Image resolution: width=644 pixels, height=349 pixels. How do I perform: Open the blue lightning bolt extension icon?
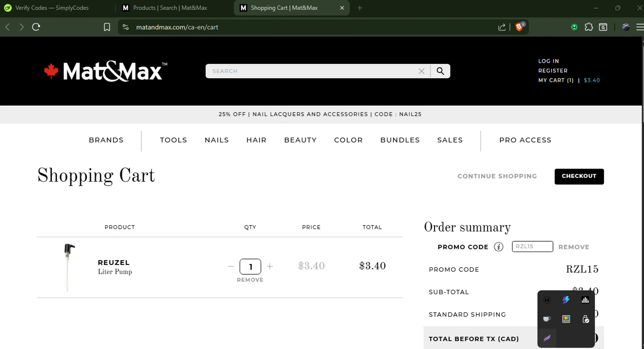pyautogui.click(x=566, y=300)
